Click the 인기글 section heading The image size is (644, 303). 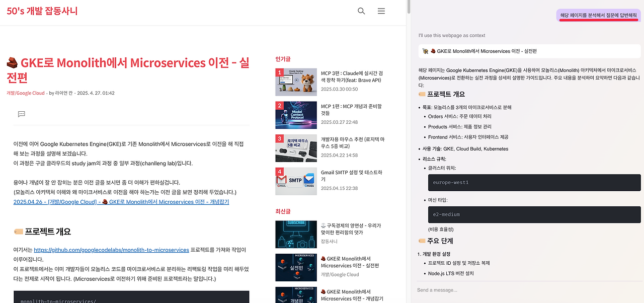[283, 58]
